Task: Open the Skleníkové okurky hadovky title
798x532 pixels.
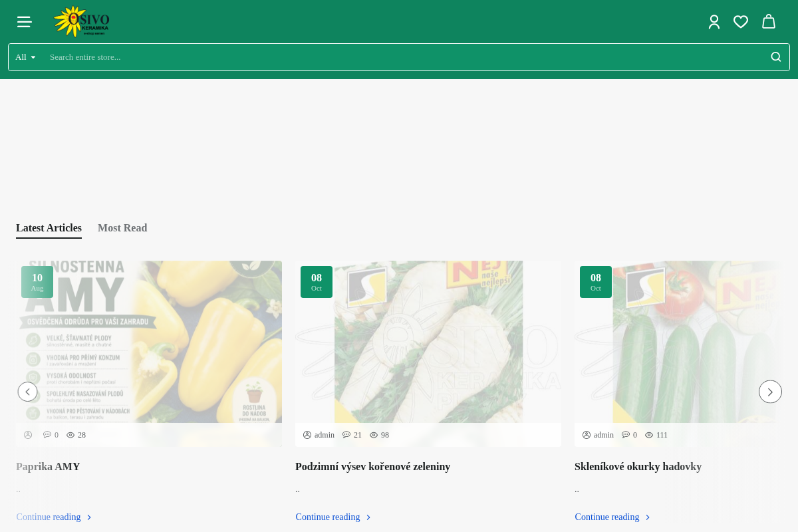Action: pos(638,467)
